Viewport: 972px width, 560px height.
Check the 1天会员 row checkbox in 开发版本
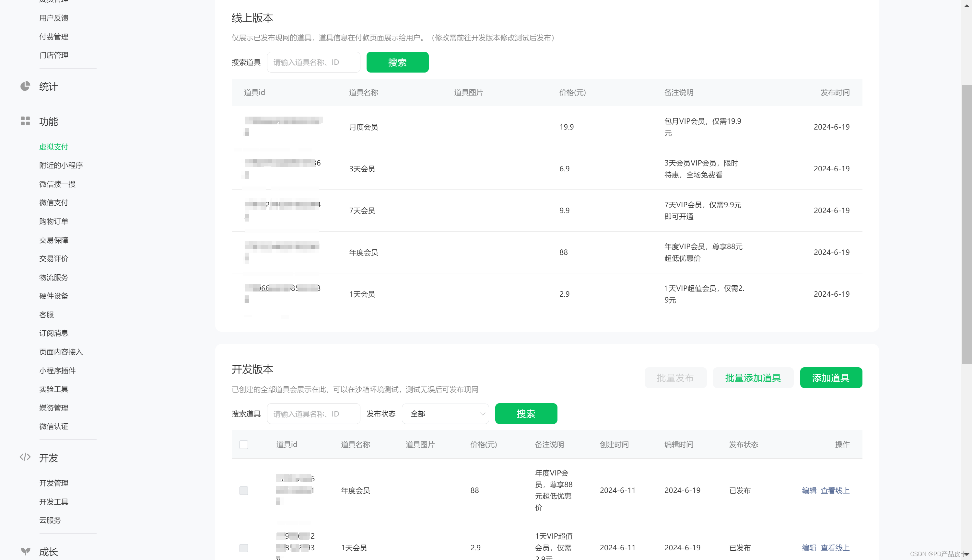(244, 548)
